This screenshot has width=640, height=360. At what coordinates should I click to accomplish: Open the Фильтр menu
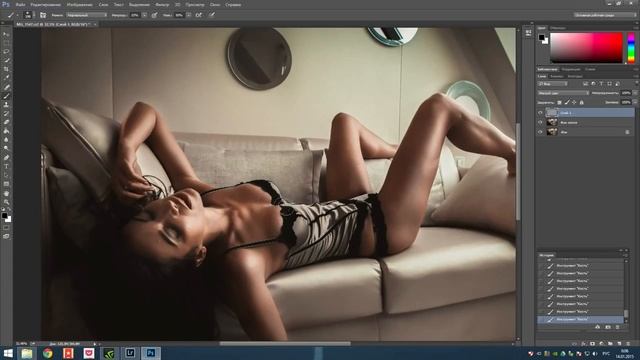pyautogui.click(x=162, y=5)
